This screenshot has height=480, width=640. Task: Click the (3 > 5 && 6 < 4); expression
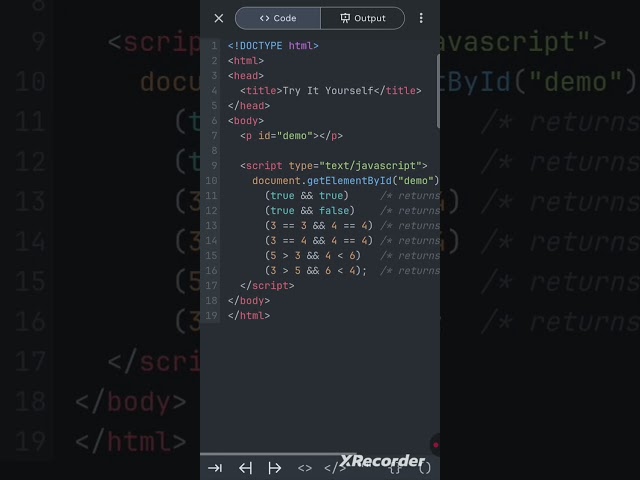point(316,271)
